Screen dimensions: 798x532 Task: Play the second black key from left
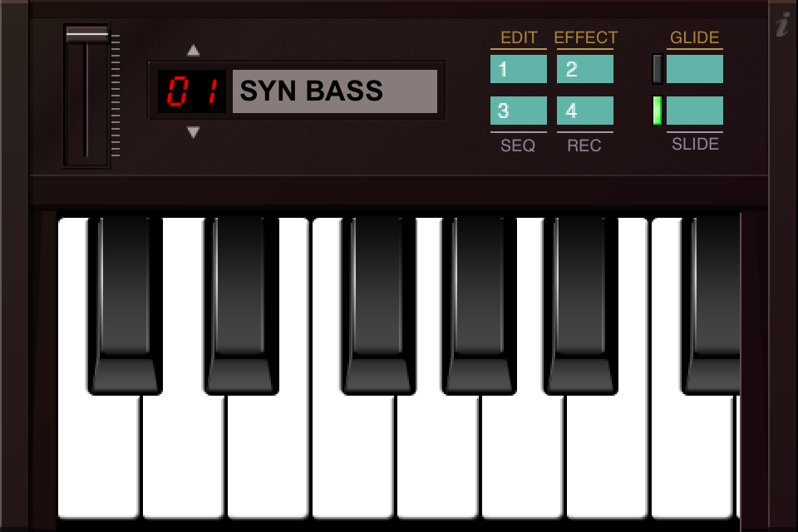241,305
